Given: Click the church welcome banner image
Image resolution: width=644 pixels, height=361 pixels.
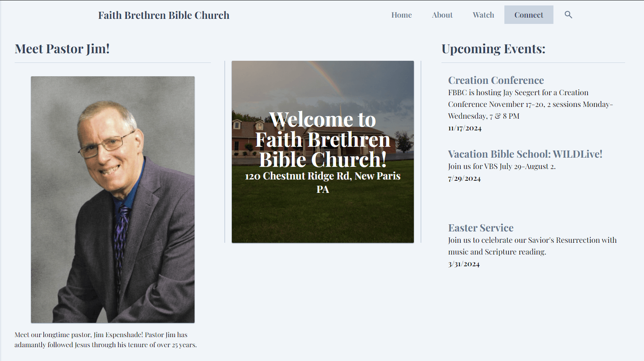Looking at the screenshot, I should (322, 151).
